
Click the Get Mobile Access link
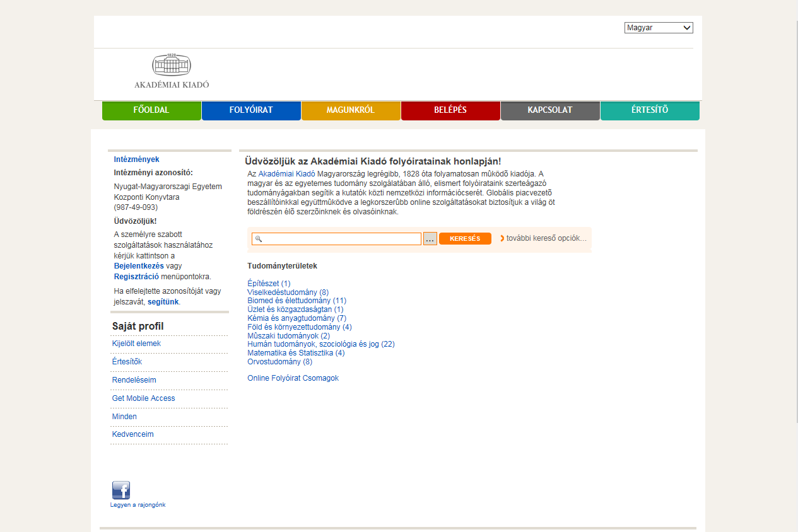pos(143,398)
